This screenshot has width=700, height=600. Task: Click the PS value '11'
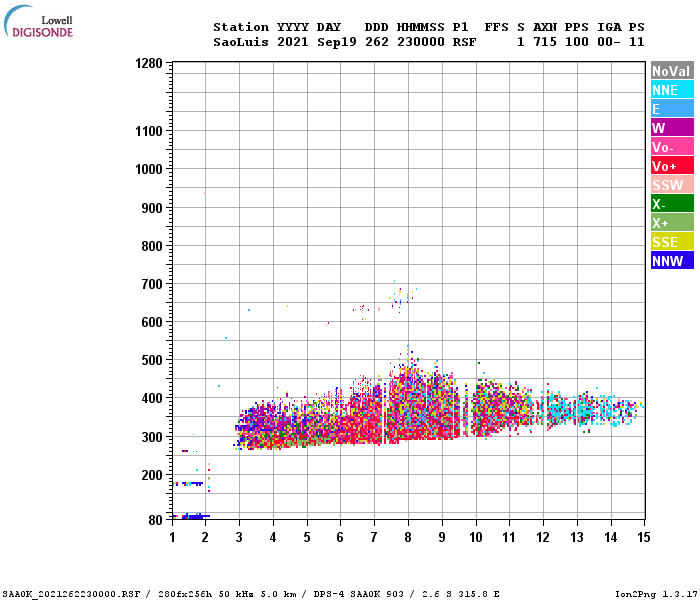pos(637,42)
